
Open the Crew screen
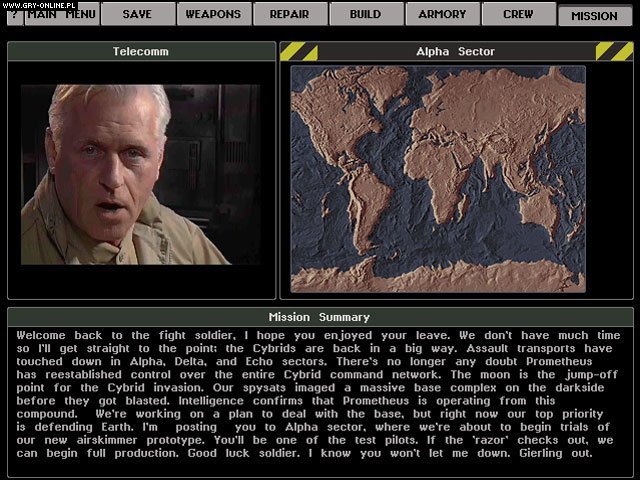tap(518, 14)
